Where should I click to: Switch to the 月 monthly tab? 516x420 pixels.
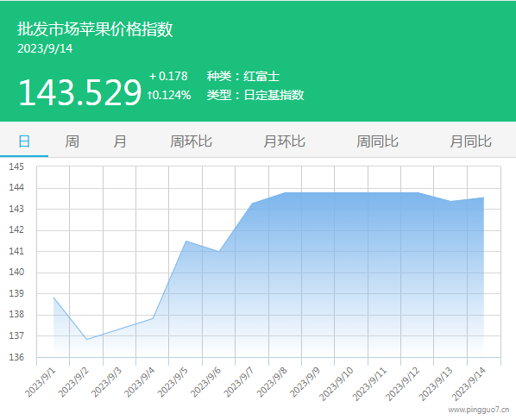[120, 141]
